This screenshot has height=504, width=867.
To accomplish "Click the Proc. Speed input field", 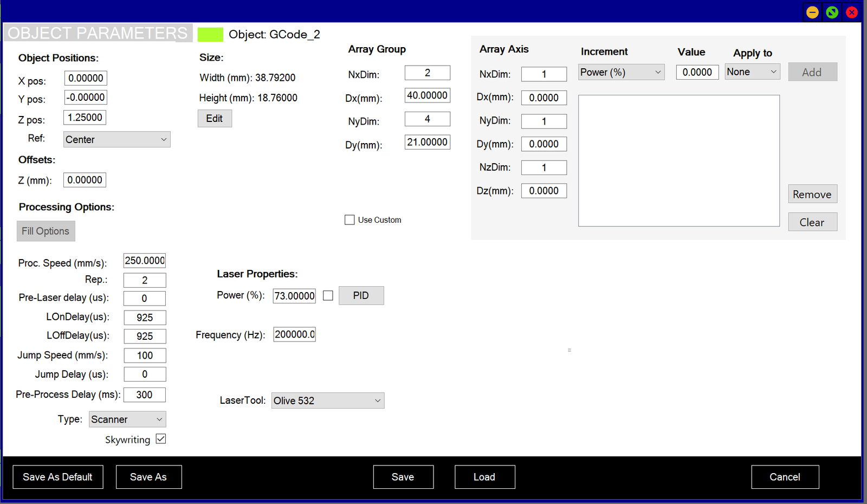I will click(145, 261).
